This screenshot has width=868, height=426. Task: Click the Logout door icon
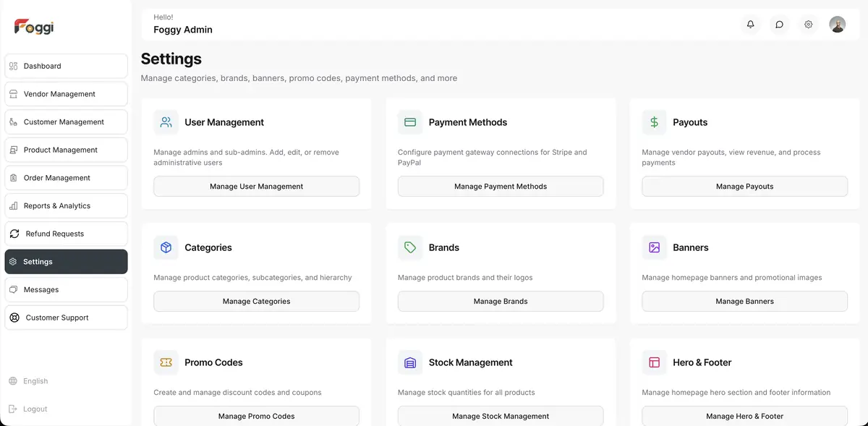pyautogui.click(x=13, y=409)
